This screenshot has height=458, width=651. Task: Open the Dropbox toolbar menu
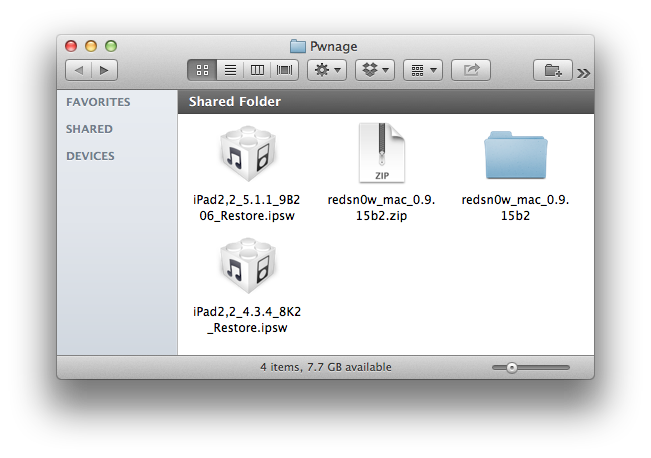click(375, 70)
